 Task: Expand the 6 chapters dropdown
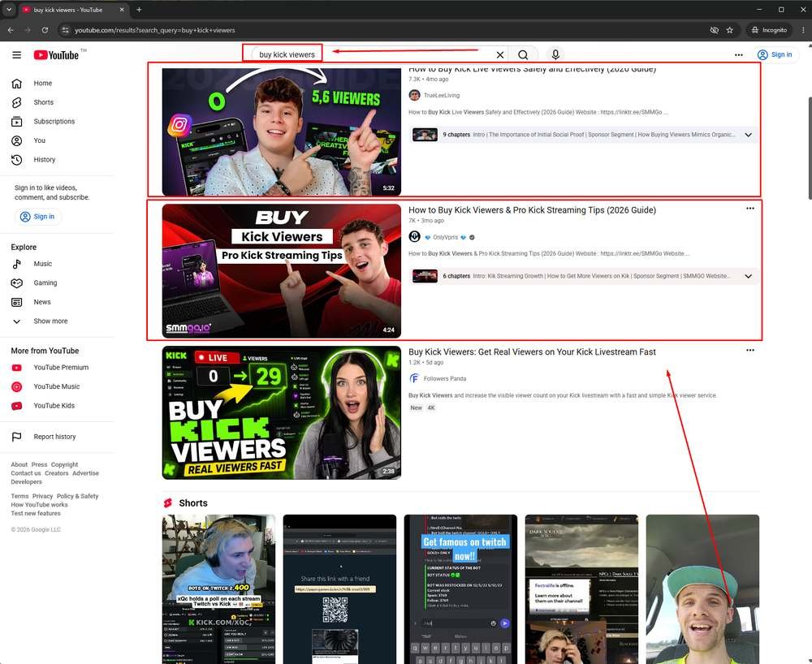pyautogui.click(x=748, y=276)
